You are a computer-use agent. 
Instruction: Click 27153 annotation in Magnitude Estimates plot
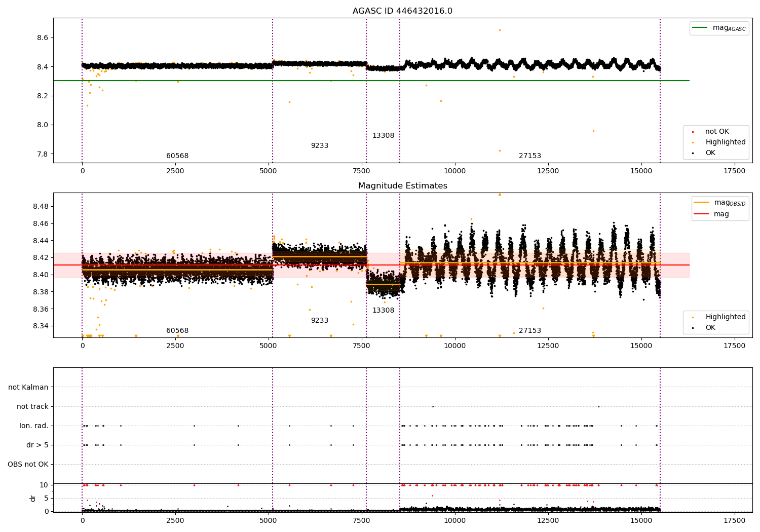tap(530, 330)
